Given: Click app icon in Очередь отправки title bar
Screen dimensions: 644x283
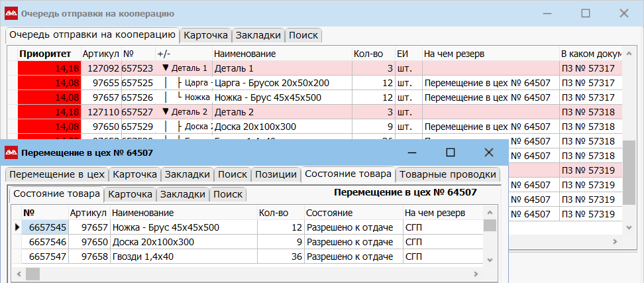Looking at the screenshot, I should click(11, 13).
